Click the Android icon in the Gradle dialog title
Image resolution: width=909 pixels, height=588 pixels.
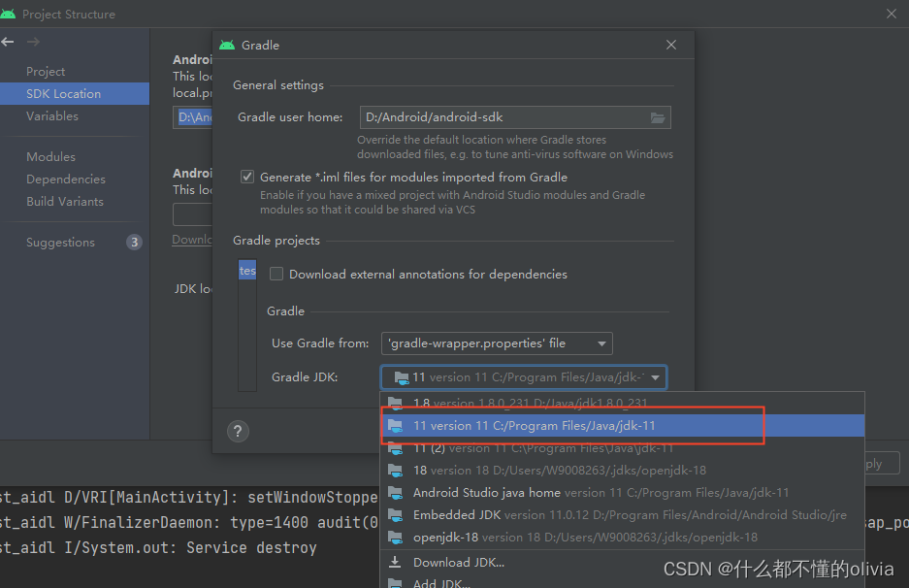click(228, 45)
